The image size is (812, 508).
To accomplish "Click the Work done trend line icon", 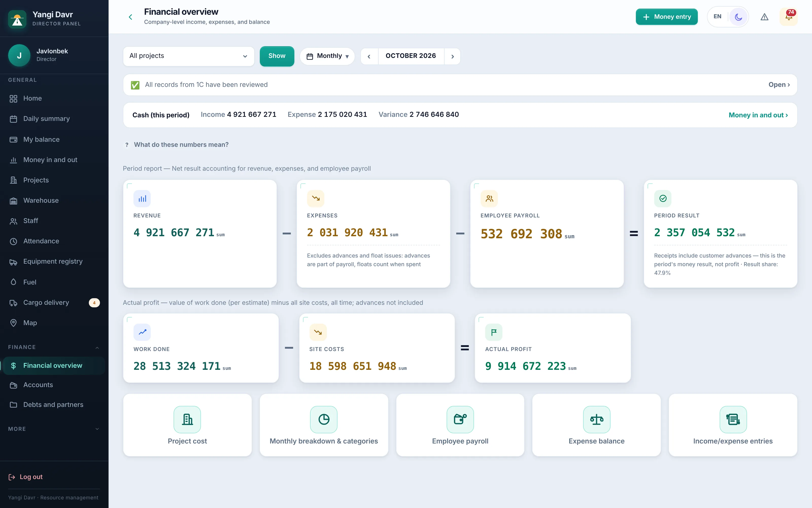I will [142, 332].
